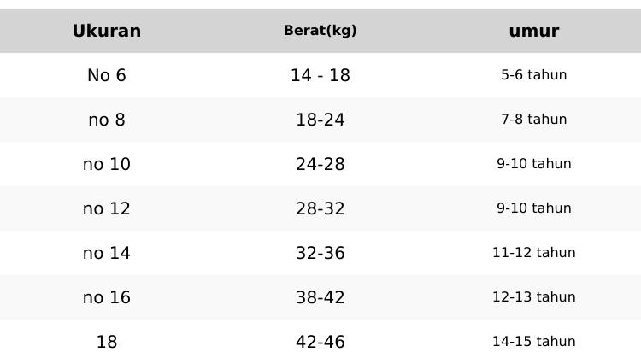Click the 11-12 tahun age cell
Viewport: 641px width, 364px height.
click(x=534, y=252)
